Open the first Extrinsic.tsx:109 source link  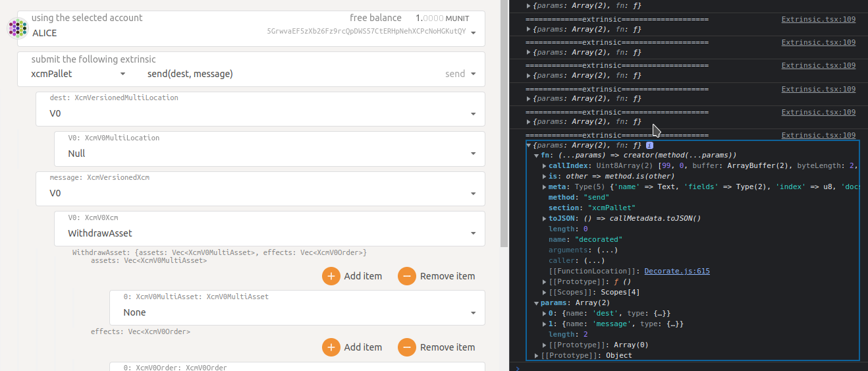pos(819,19)
